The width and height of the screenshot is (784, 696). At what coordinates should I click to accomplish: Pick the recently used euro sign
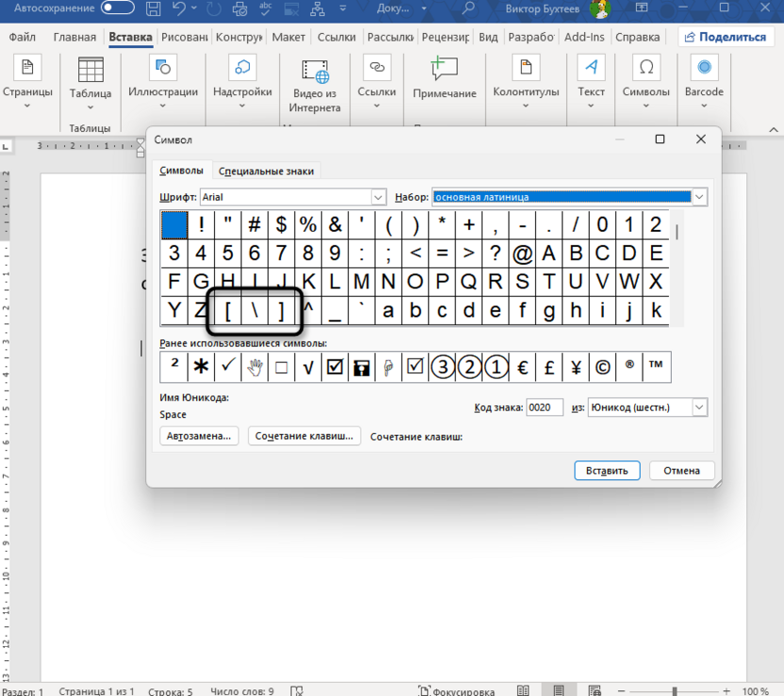tap(522, 366)
